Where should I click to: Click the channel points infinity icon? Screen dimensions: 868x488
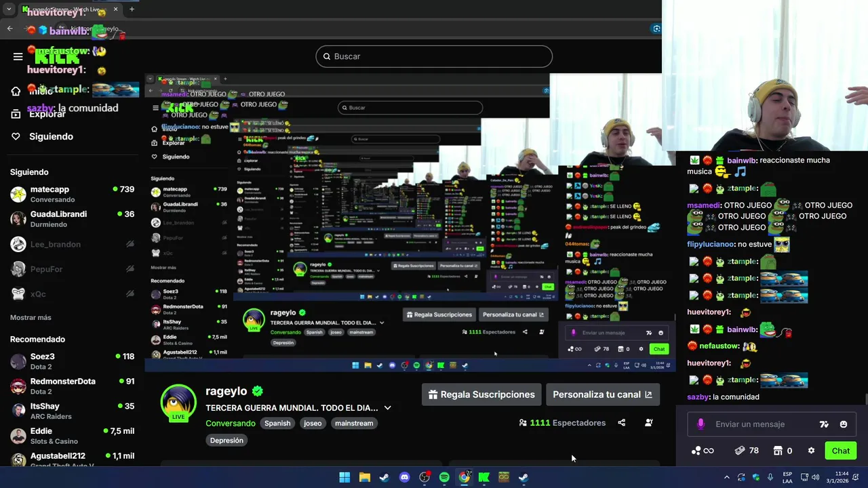[703, 451]
